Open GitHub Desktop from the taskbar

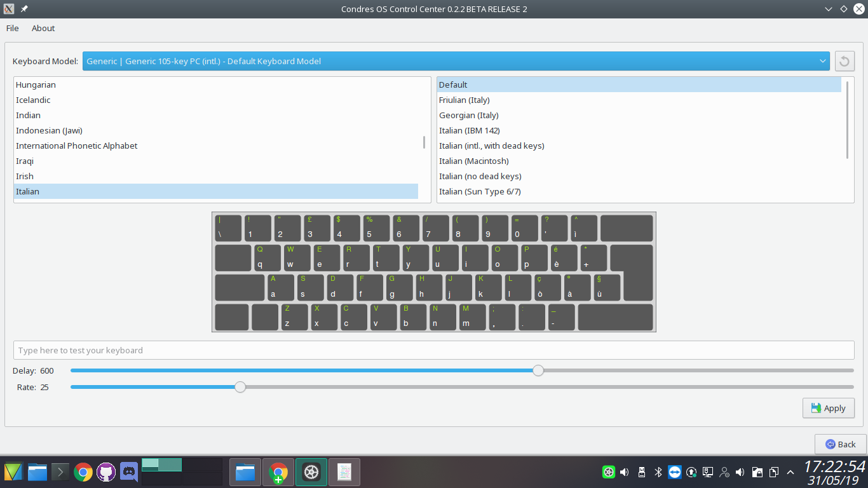pyautogui.click(x=106, y=472)
